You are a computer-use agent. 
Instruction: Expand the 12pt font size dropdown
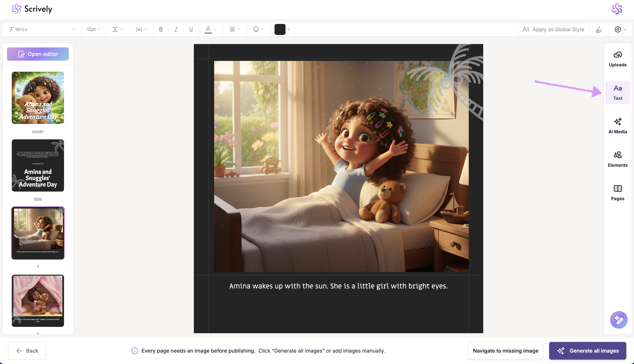pyautogui.click(x=94, y=29)
